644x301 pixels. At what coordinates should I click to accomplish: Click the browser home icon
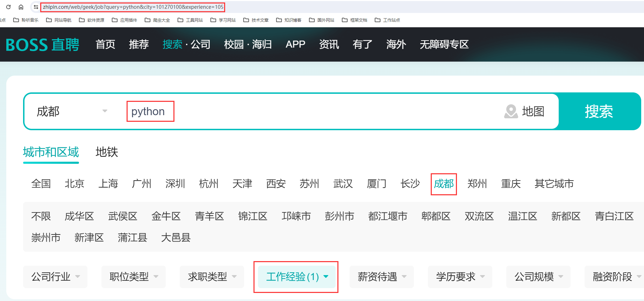point(21,7)
